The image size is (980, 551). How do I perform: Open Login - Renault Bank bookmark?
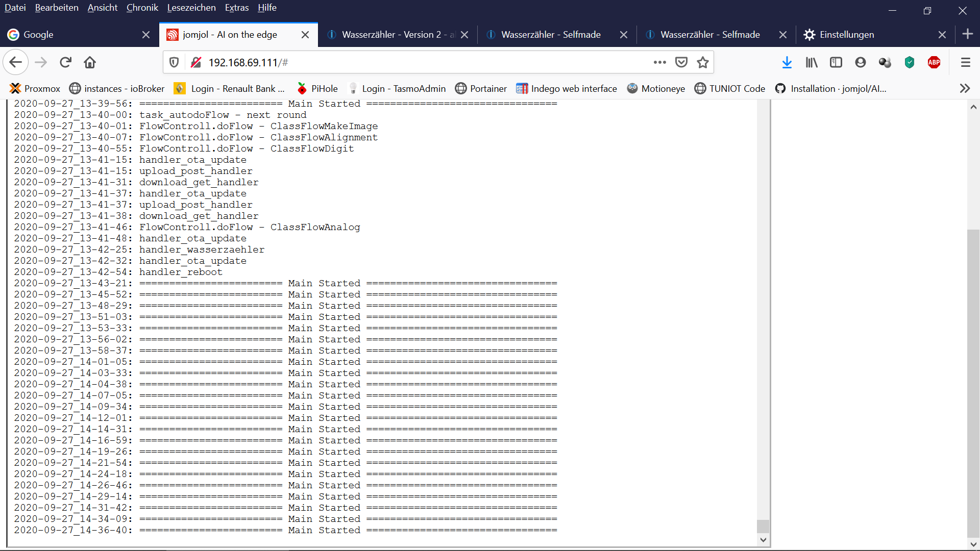pos(229,88)
